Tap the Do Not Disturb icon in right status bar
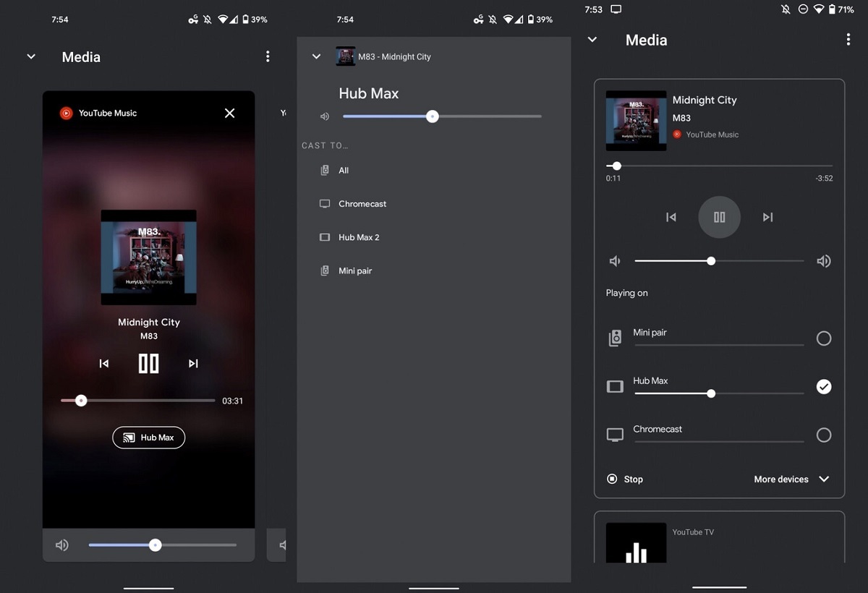The width and height of the screenshot is (868, 593). pyautogui.click(x=803, y=9)
